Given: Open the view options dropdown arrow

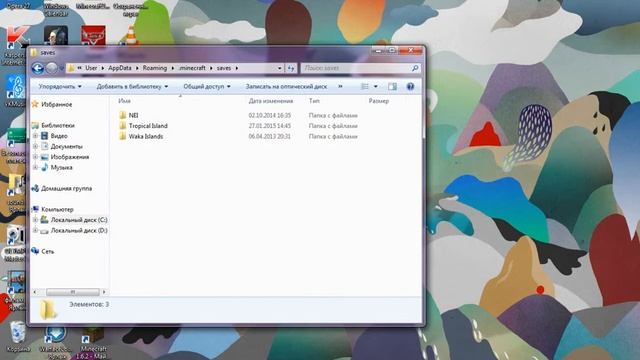Looking at the screenshot, I should pyautogui.click(x=376, y=87).
